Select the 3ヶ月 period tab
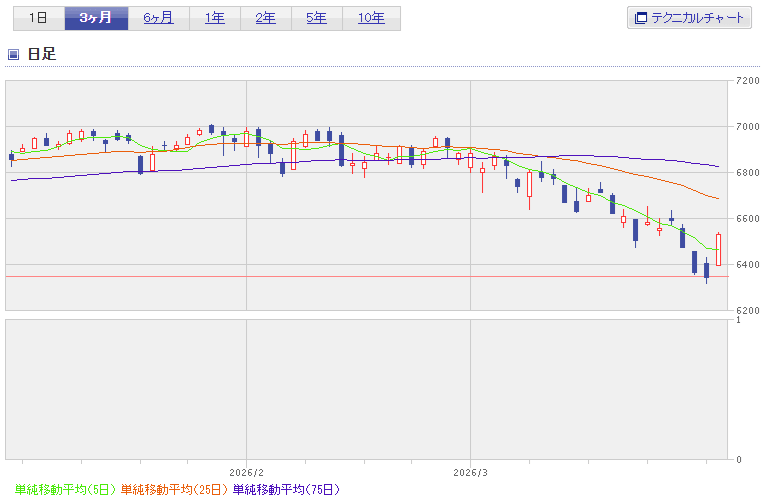Screen dimensions: 766x500 click(x=96, y=18)
